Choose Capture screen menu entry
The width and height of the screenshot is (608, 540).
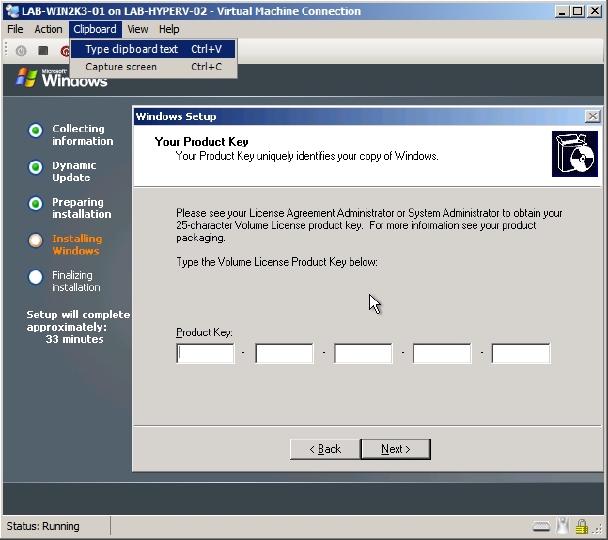point(153,67)
